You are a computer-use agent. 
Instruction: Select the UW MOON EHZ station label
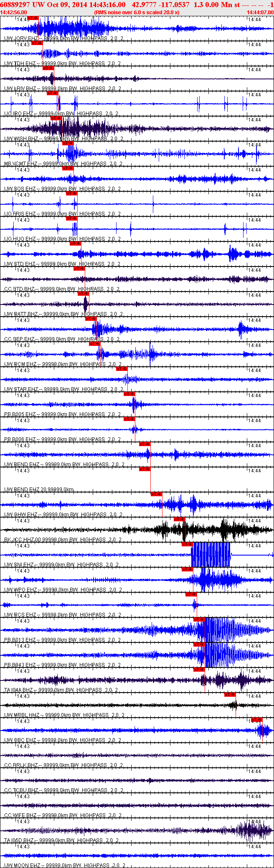[x=65, y=865]
